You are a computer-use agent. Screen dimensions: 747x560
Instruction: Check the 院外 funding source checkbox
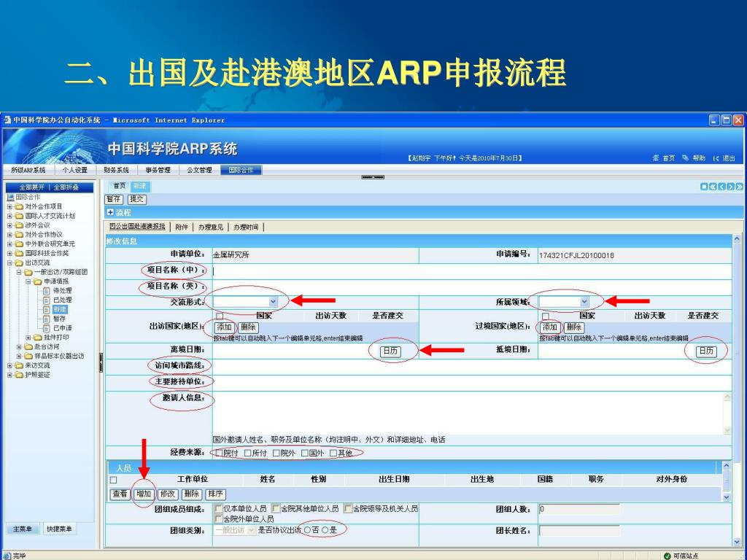pyautogui.click(x=276, y=453)
